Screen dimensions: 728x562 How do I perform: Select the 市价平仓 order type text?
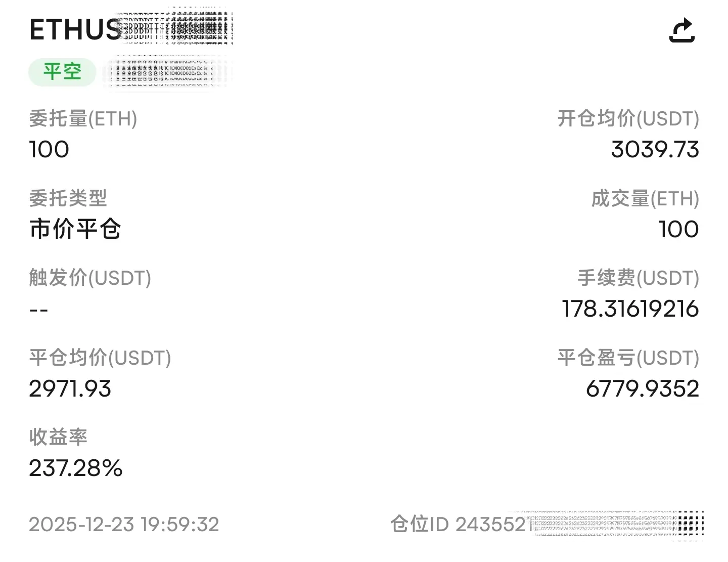75,229
